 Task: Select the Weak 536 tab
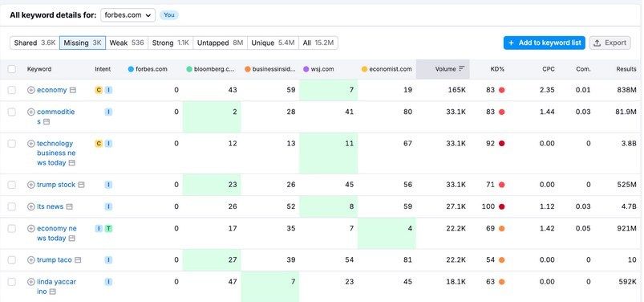click(127, 43)
